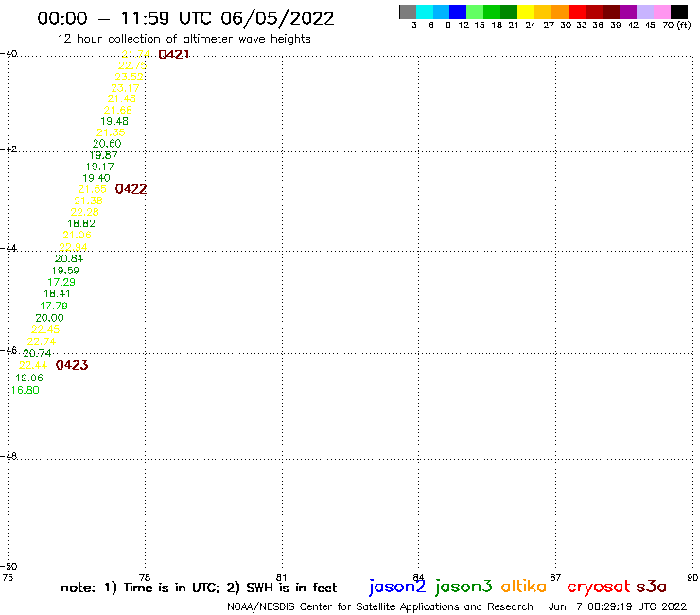Screen dimensions: 700x615
Task: Click the s3a satellite legend label
Action: [652, 587]
